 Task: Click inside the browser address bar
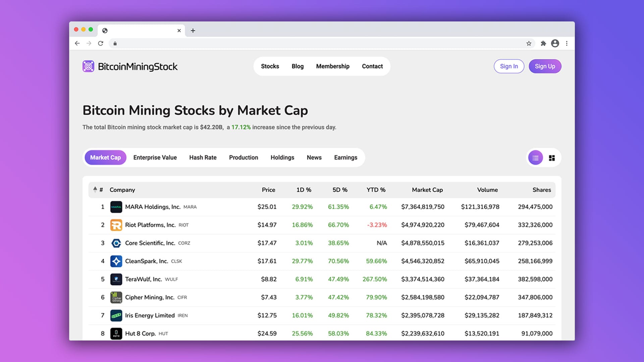[302, 43]
